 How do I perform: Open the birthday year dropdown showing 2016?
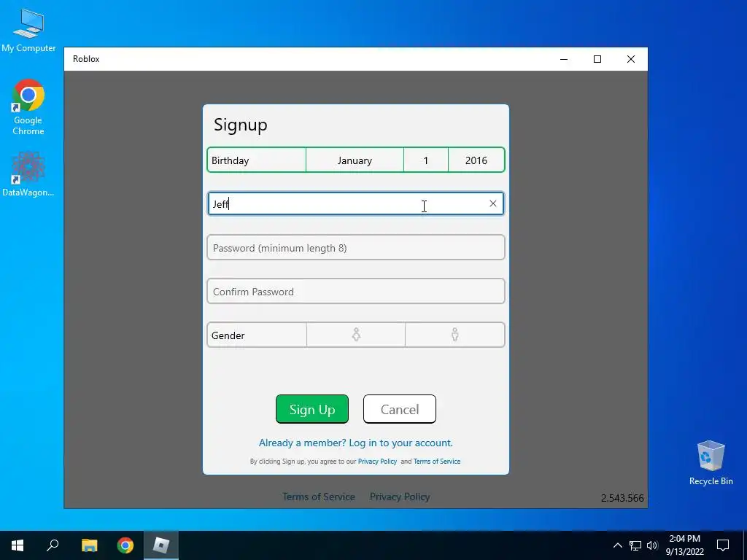pyautogui.click(x=476, y=160)
